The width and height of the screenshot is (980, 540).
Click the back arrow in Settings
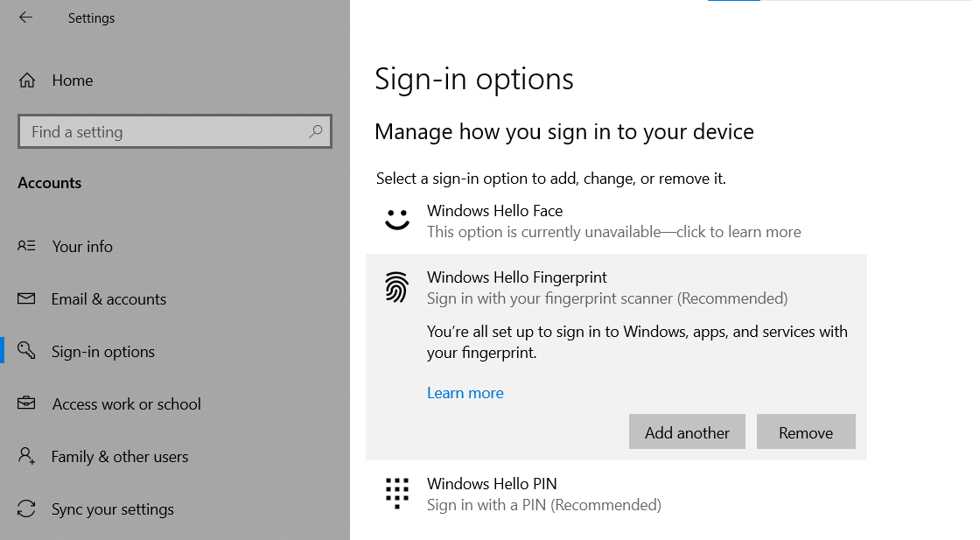tap(25, 18)
